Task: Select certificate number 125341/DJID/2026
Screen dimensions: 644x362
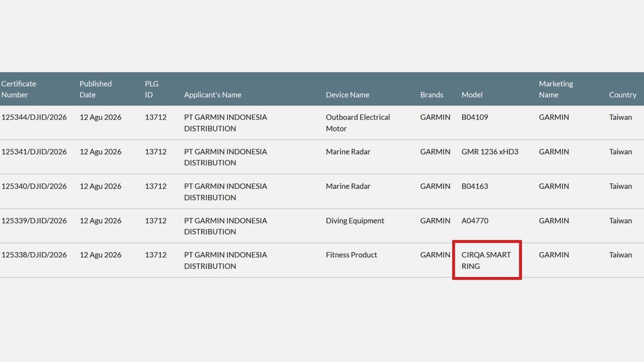Action: point(34,152)
